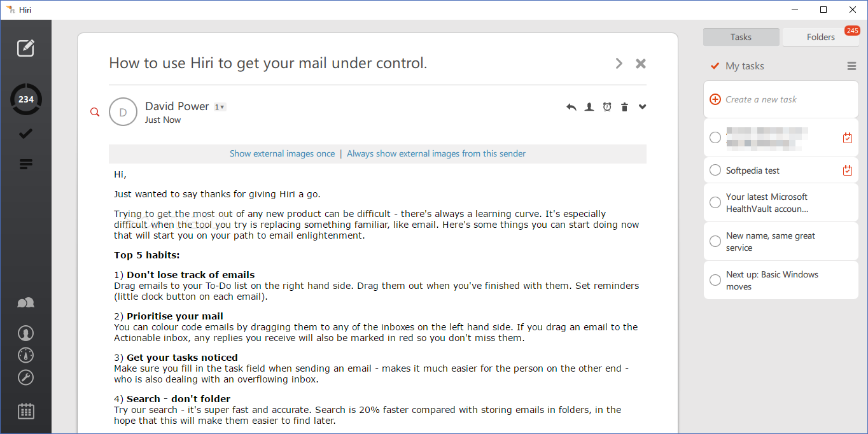
Task: Click Show external images once link
Action: 282,153
